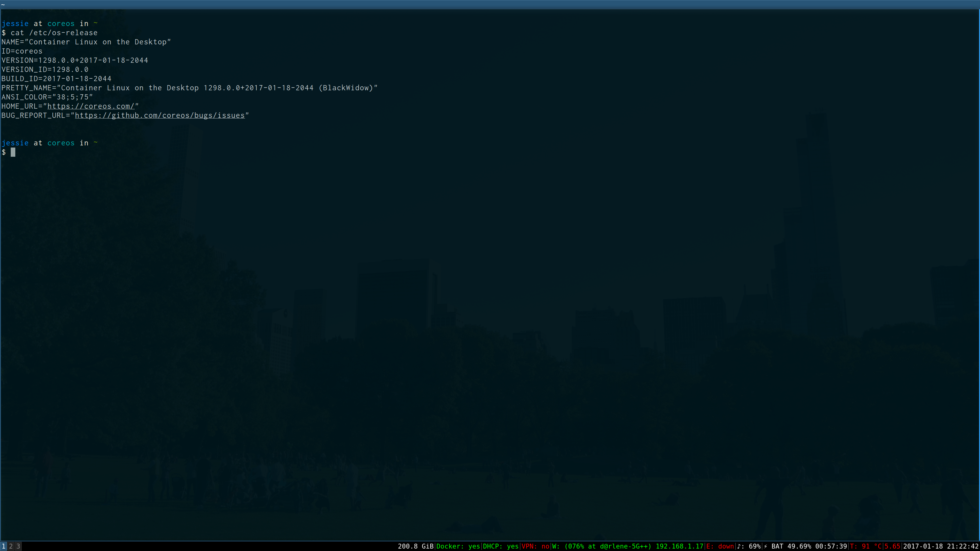This screenshot has width=980, height=551.
Task: Click the VERSION=1298.0.0+2017-01-18-2044 line
Action: tap(74, 61)
